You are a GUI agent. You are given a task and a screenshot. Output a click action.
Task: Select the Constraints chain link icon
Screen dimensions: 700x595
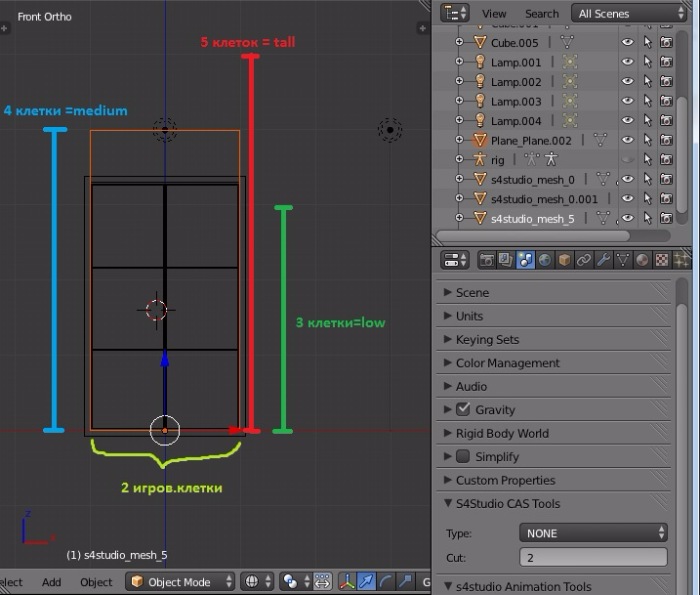coord(583,260)
